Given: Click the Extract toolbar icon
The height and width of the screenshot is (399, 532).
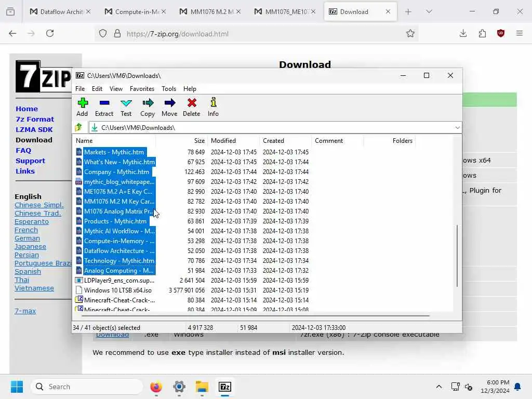Looking at the screenshot, I should coord(104,103).
